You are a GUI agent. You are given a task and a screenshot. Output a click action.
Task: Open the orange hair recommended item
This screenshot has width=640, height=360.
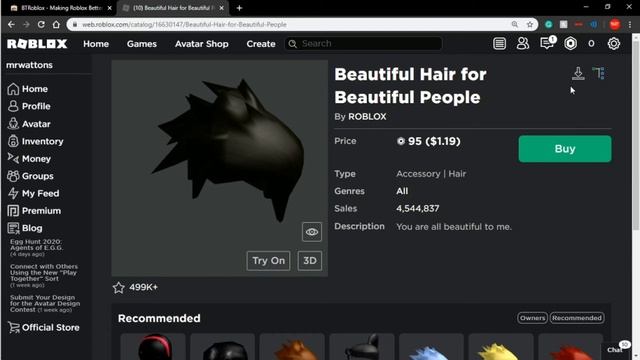click(x=292, y=347)
